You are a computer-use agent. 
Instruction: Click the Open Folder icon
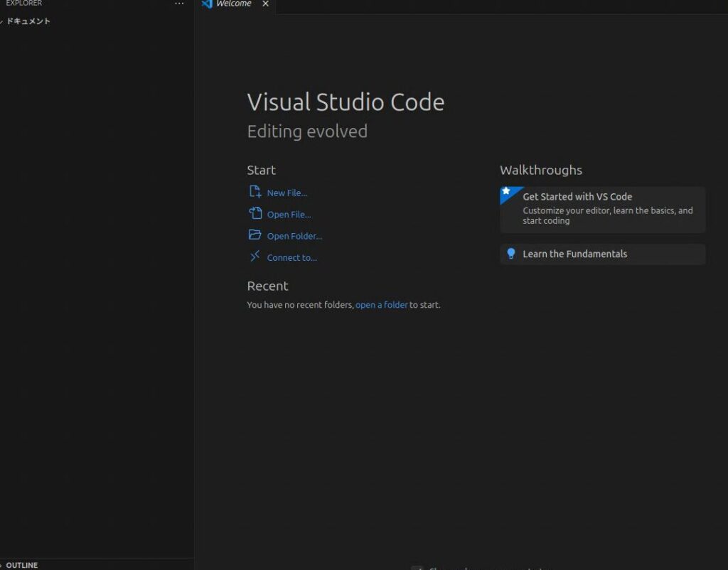pyautogui.click(x=255, y=235)
